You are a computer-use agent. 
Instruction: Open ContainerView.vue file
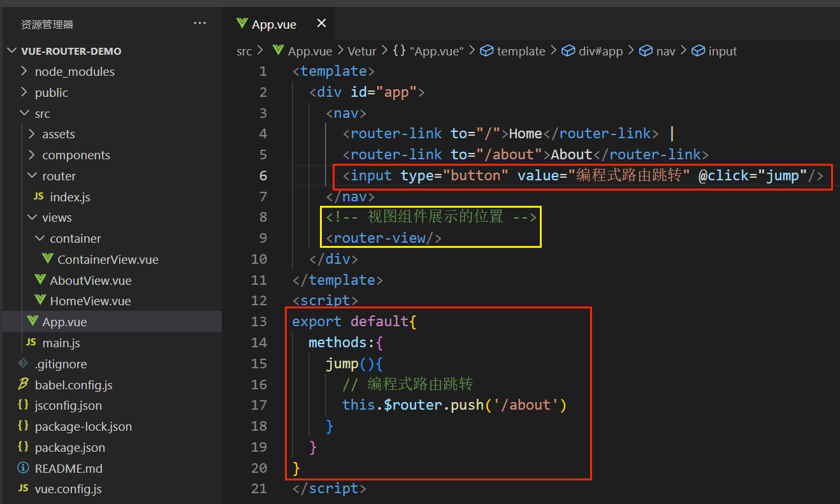pos(108,259)
